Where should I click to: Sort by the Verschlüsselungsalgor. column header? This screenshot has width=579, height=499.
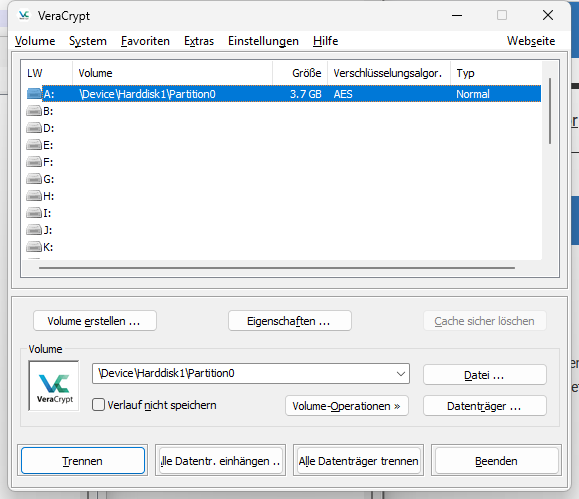point(389,73)
